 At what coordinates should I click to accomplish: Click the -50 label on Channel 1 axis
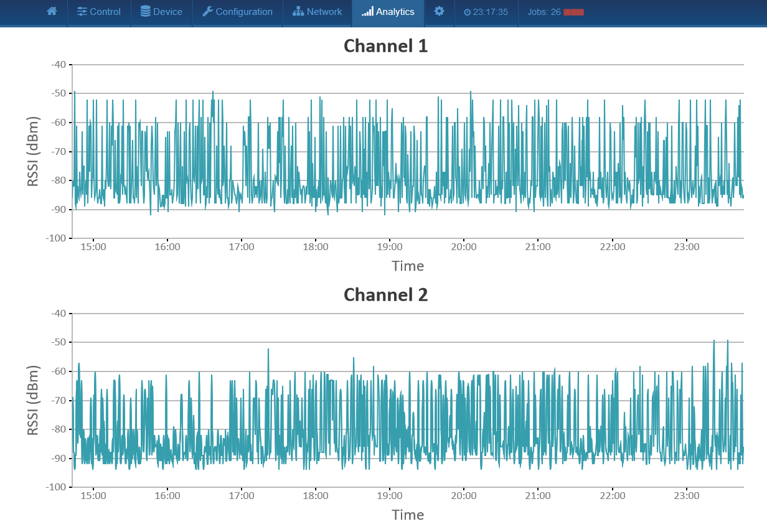coord(57,93)
